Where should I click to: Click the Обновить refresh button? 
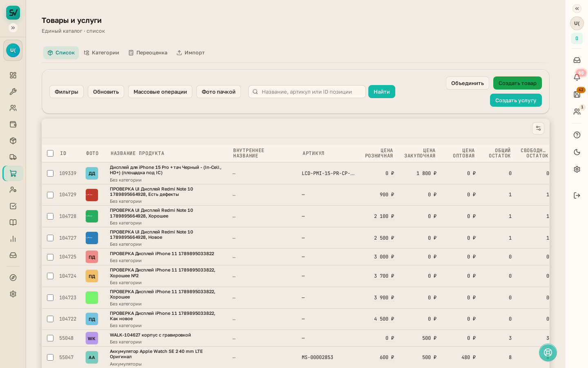point(106,92)
